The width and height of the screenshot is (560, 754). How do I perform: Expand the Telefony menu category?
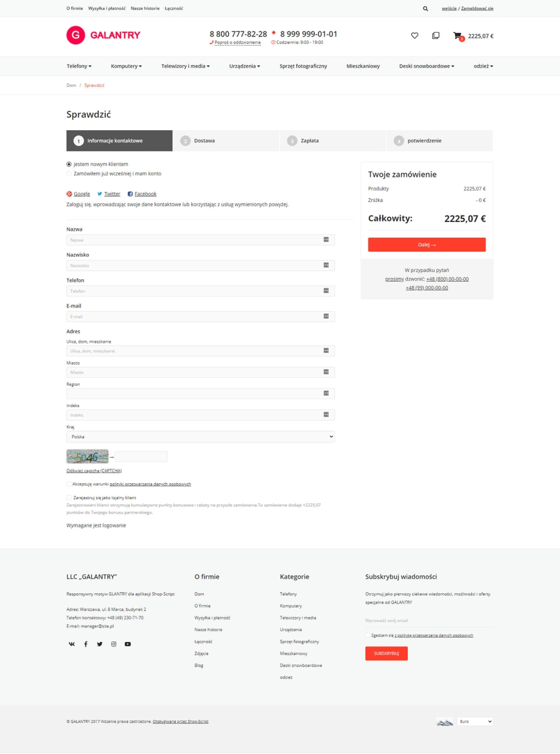tap(79, 66)
